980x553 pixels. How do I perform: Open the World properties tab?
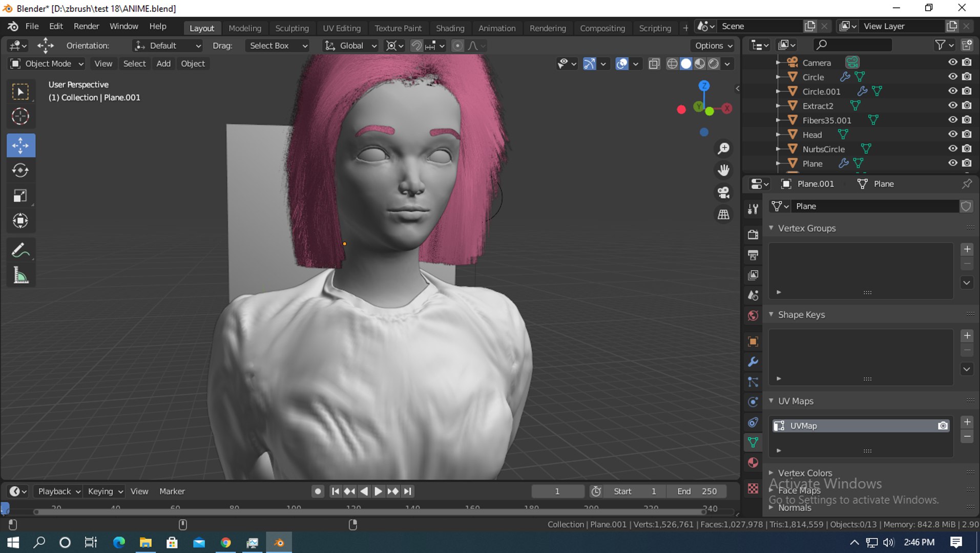coord(753,315)
